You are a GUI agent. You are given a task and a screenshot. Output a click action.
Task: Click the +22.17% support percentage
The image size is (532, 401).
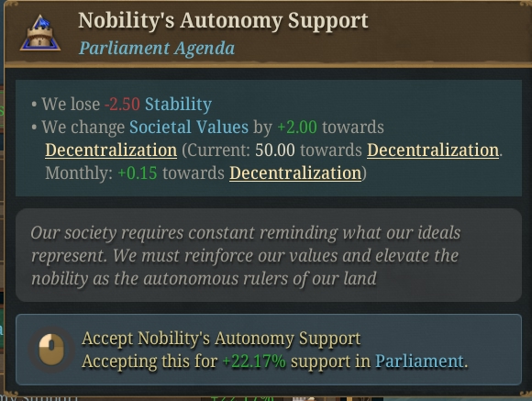[254, 362]
